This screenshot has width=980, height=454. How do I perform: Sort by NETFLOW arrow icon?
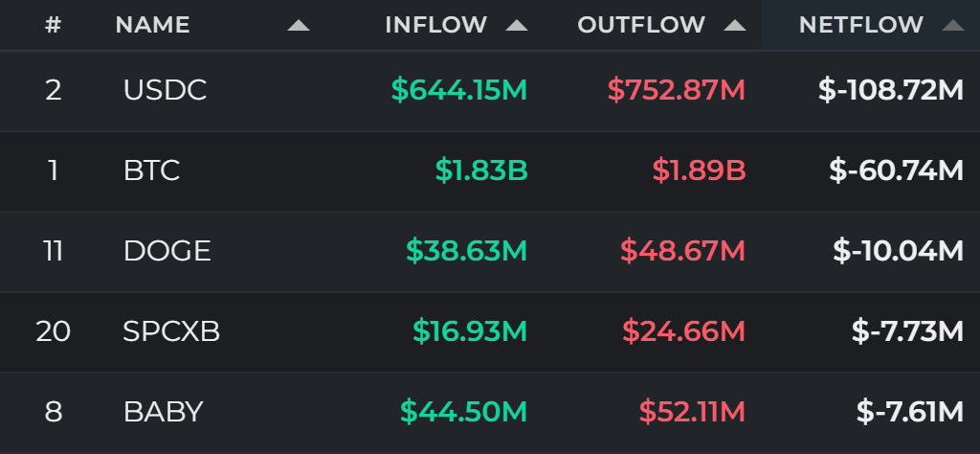point(952,26)
